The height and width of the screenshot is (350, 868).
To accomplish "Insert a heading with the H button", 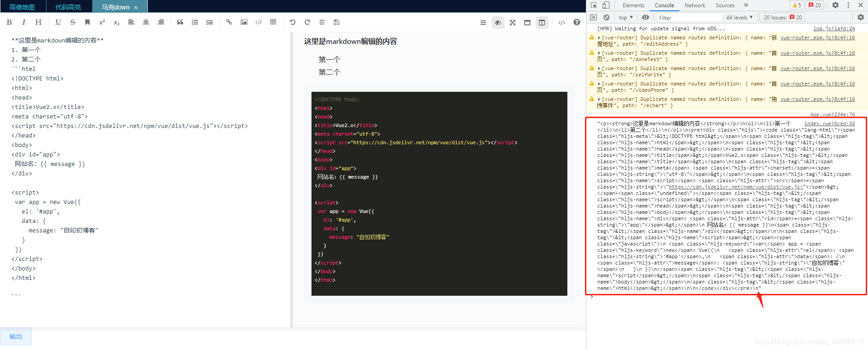I will click(x=38, y=22).
